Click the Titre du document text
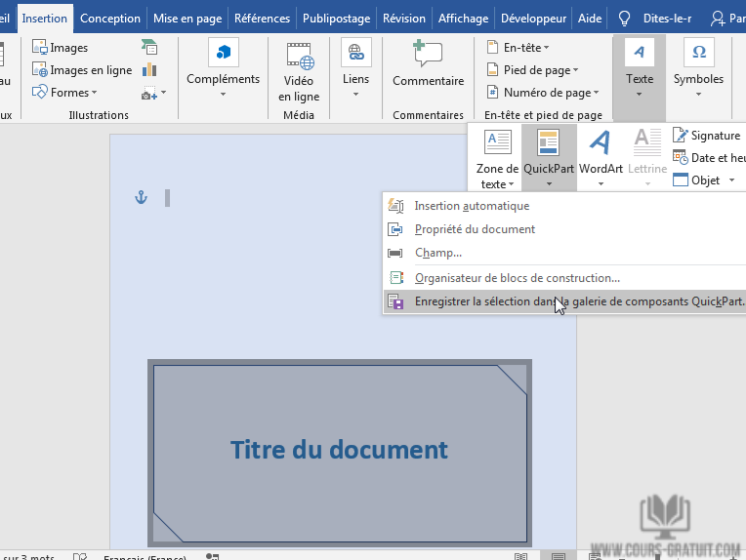This screenshot has width=746, height=560. pos(339,450)
